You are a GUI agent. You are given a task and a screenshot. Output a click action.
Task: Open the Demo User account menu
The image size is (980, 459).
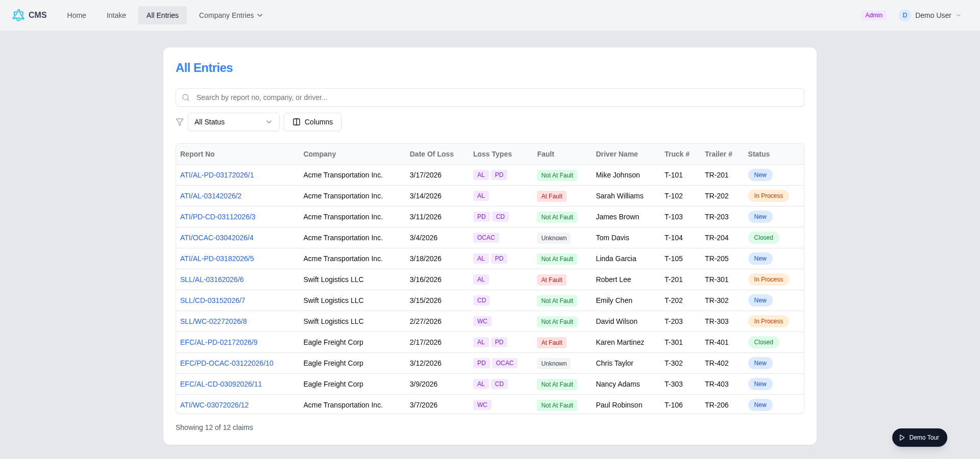coord(931,15)
